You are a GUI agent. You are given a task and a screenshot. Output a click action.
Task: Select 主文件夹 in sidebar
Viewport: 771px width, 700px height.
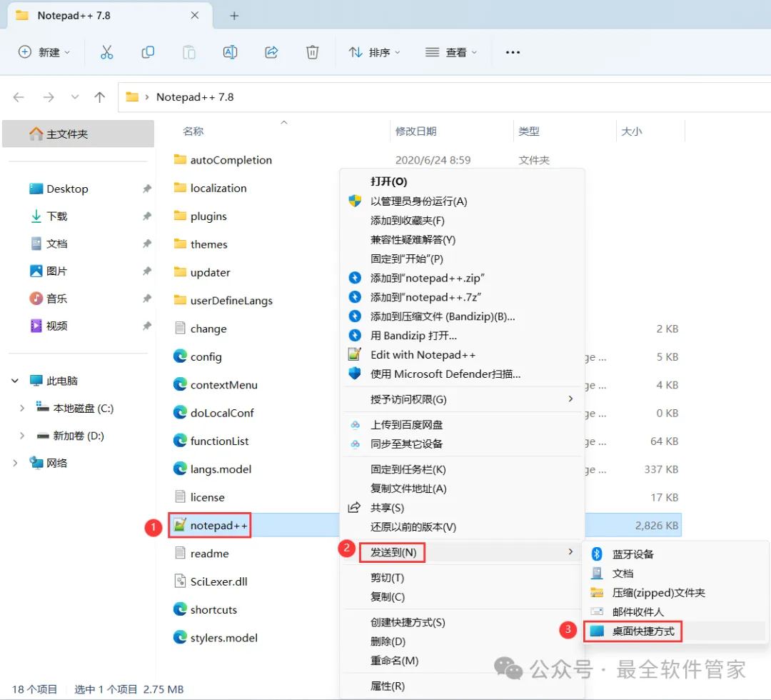(x=79, y=134)
